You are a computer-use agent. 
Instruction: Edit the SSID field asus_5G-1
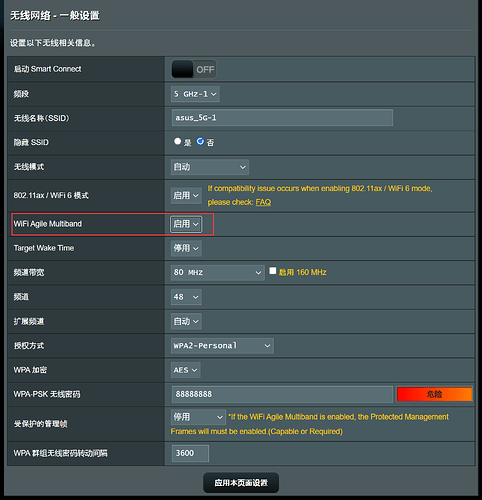(282, 118)
